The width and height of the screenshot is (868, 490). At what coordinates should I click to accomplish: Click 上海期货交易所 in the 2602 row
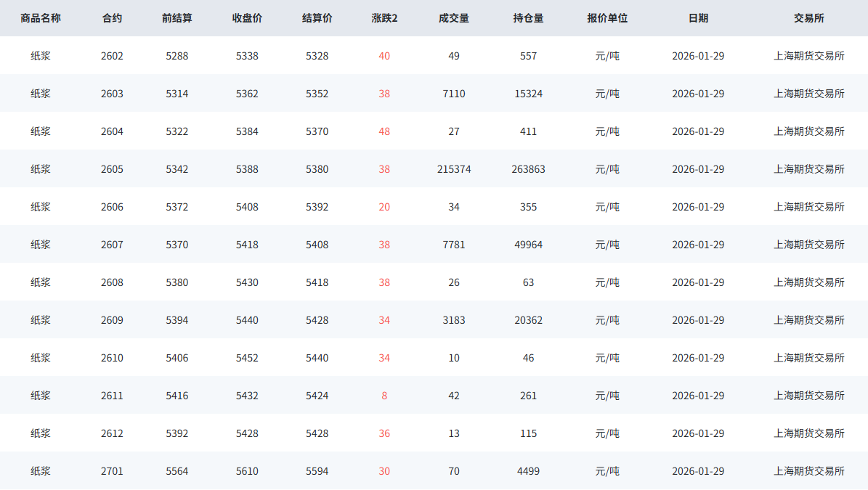[x=809, y=56]
